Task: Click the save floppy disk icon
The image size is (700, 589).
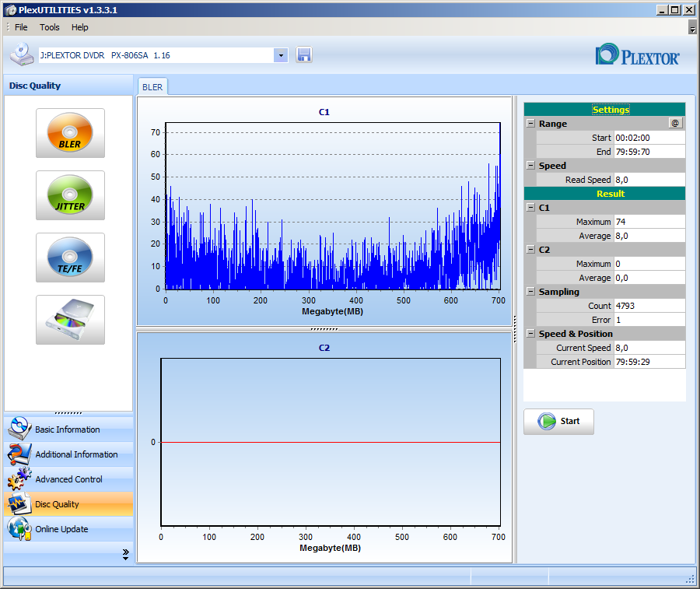Action: coord(303,55)
